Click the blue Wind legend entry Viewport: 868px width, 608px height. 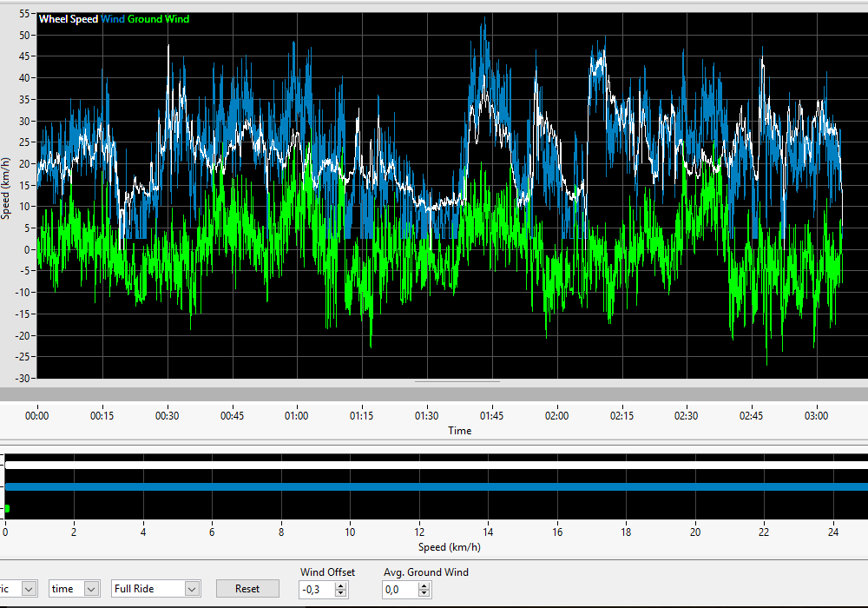(113, 19)
